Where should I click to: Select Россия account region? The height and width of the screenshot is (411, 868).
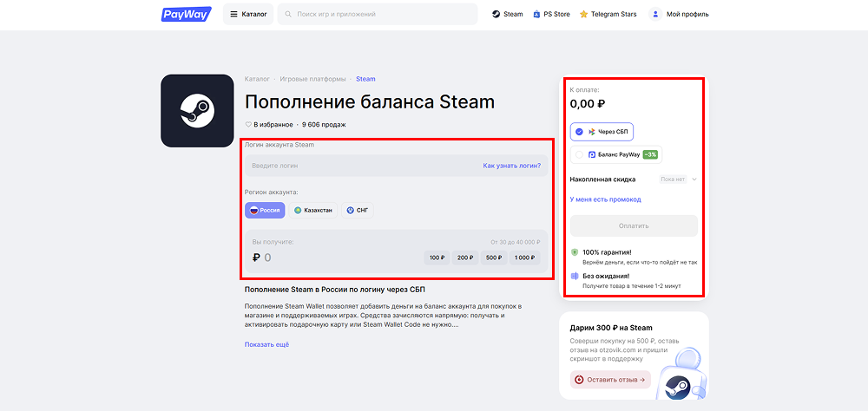tap(265, 210)
